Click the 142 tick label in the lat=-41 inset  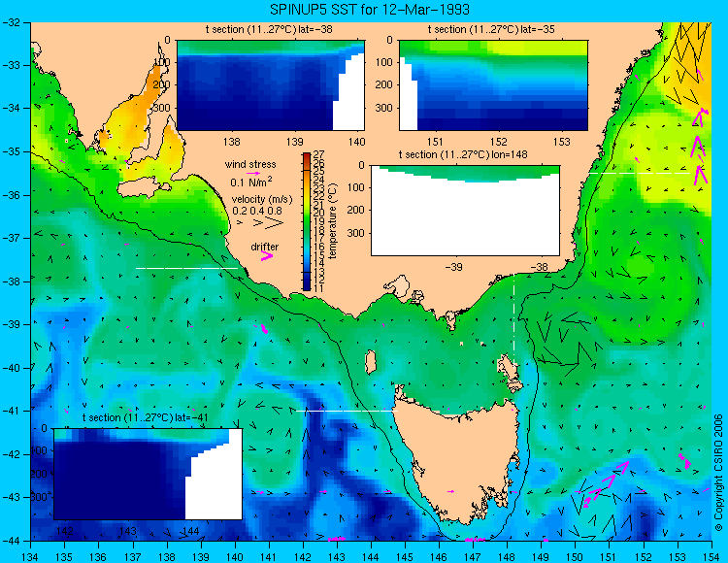pyautogui.click(x=64, y=531)
